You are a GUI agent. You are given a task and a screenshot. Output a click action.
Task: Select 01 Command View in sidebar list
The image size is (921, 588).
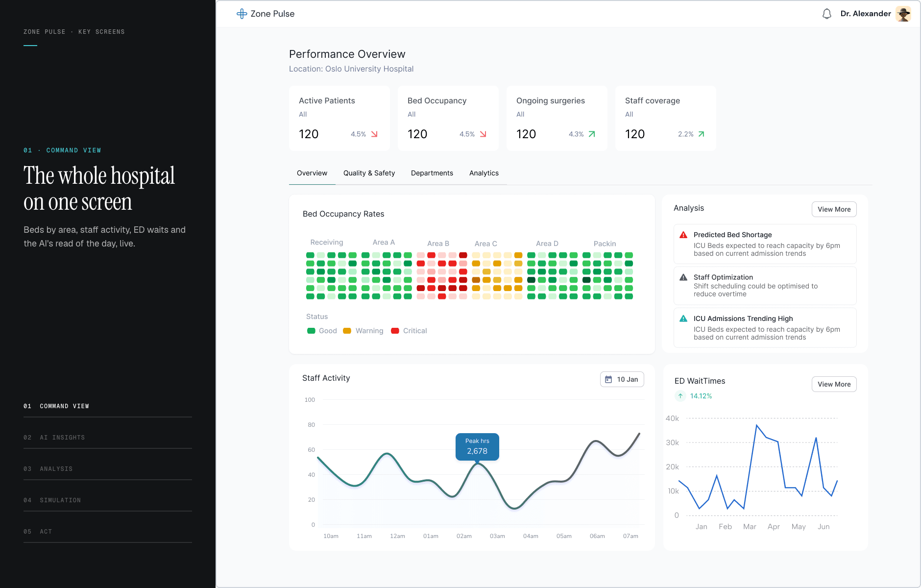[108, 406]
